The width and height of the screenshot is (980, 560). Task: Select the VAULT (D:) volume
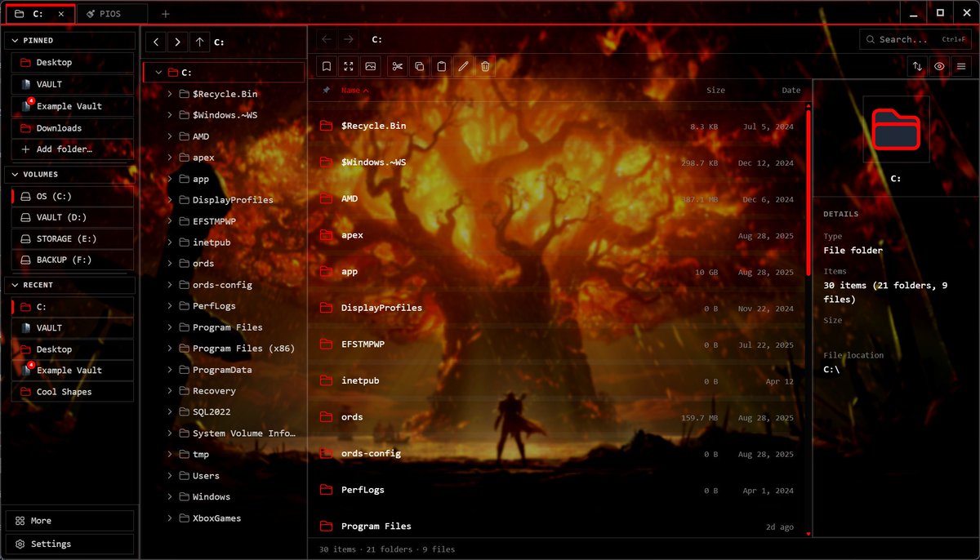73,217
